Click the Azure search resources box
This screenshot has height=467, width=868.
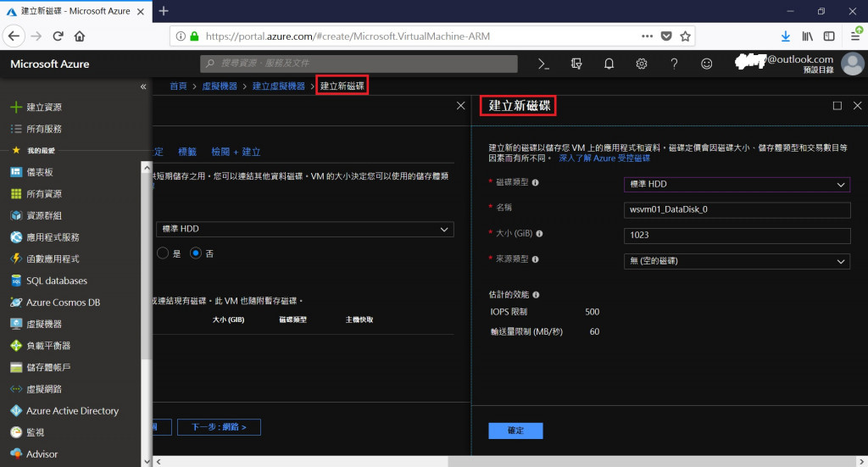coord(359,64)
